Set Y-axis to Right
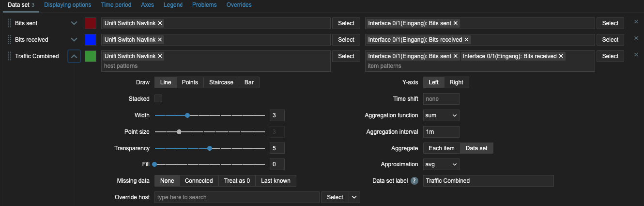 coord(456,82)
